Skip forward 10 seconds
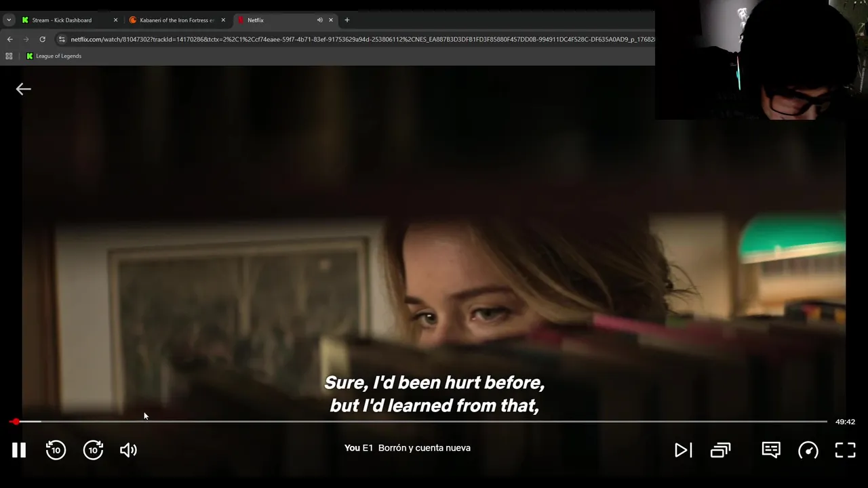 (93, 450)
